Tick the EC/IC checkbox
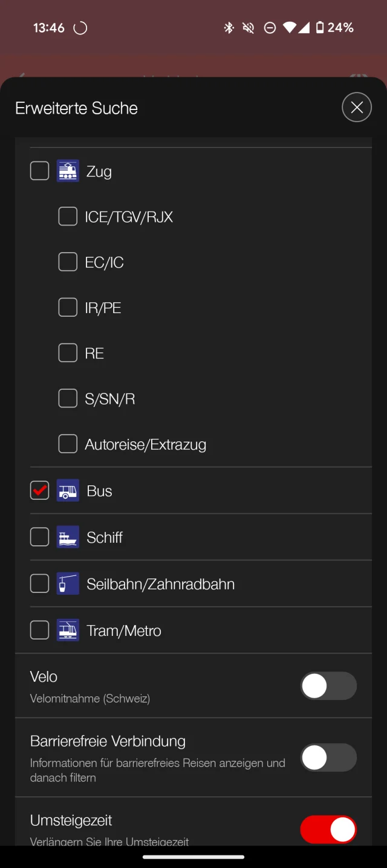The image size is (387, 868). tap(68, 262)
